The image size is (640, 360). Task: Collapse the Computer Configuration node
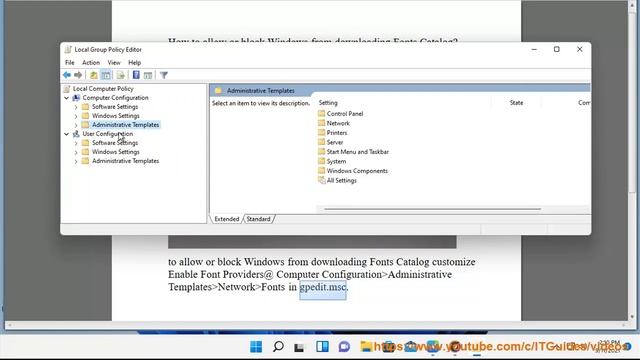point(67,98)
